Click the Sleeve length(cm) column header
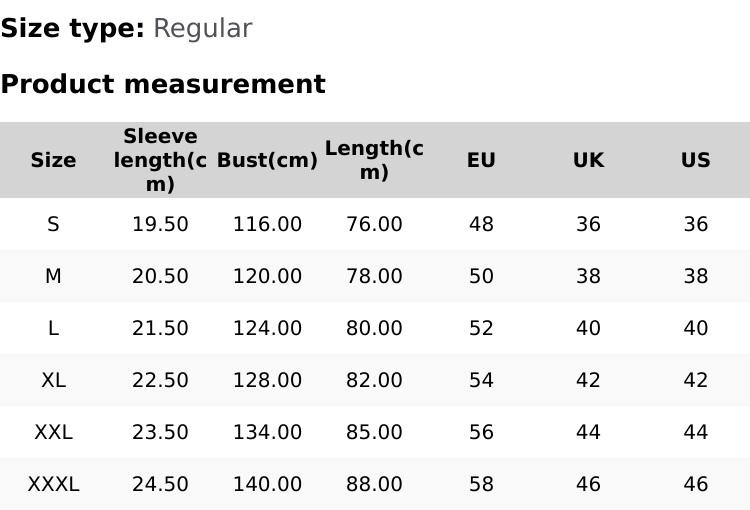Viewport: 750px width, 510px height. click(x=160, y=160)
